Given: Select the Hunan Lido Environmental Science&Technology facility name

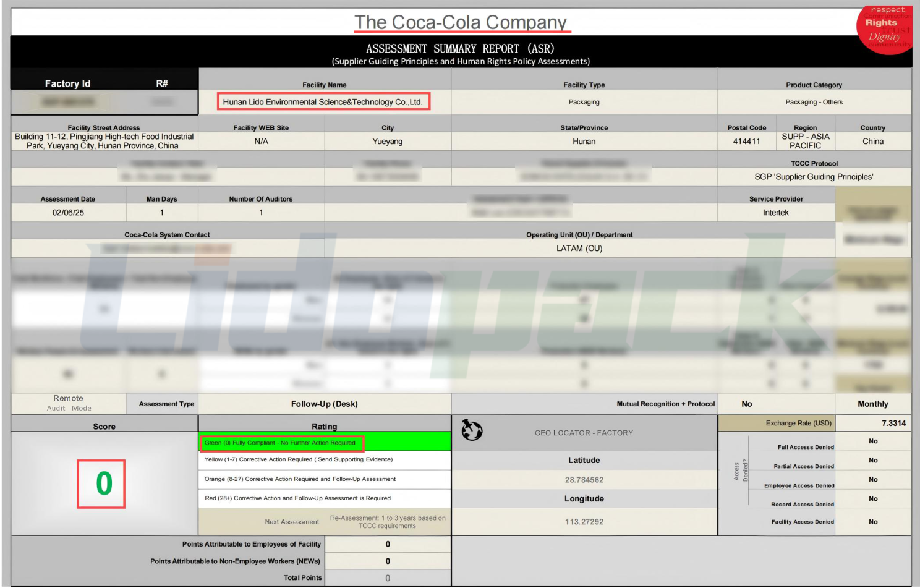Looking at the screenshot, I should [x=323, y=102].
